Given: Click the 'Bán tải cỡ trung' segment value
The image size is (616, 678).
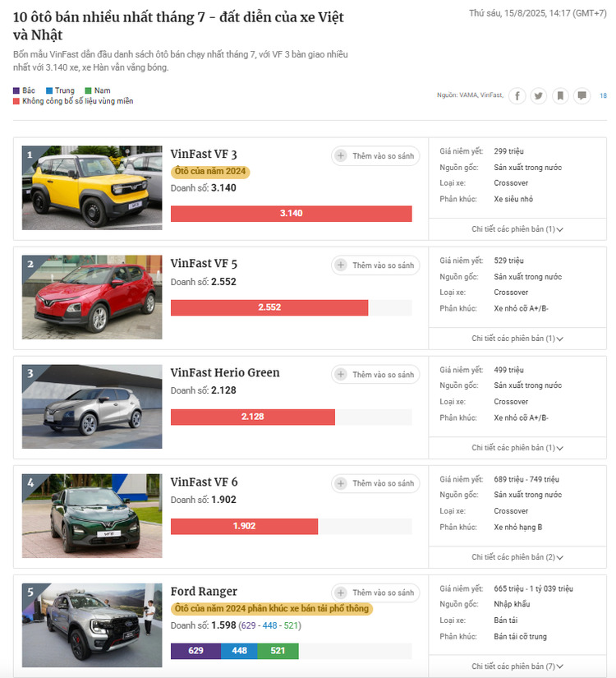Looking at the screenshot, I should pos(521,637).
